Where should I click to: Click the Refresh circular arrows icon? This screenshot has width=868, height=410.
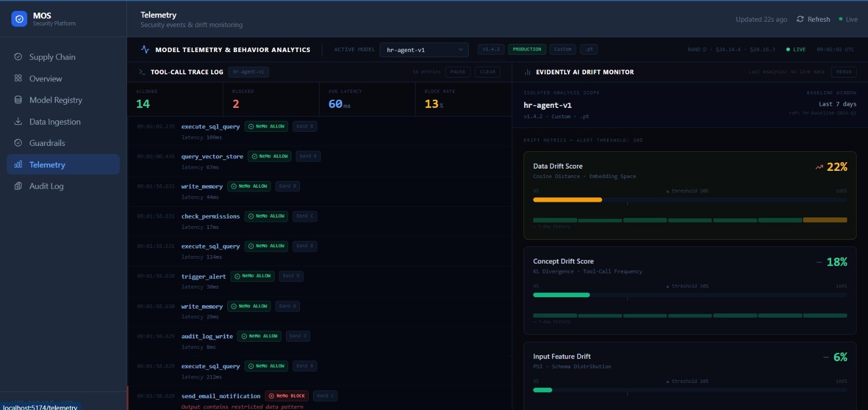(x=800, y=19)
